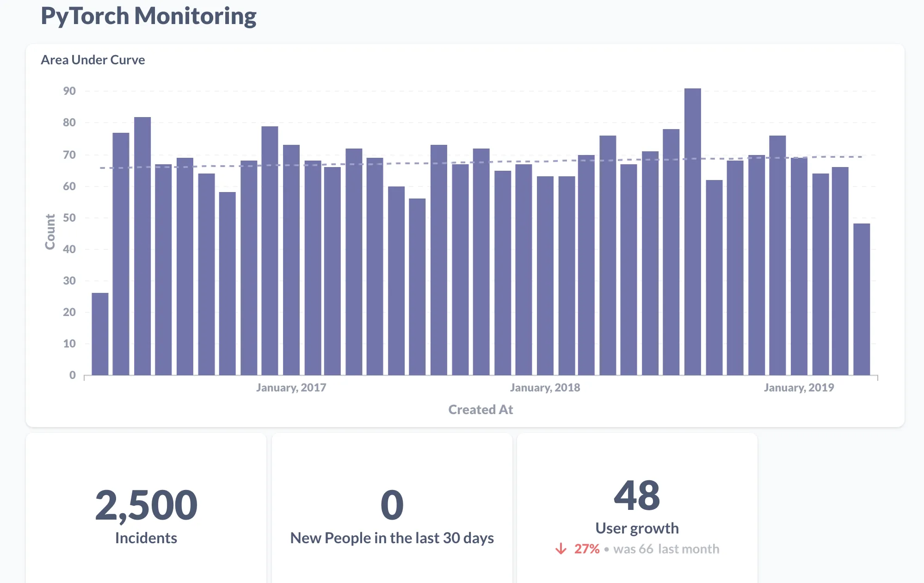Click the bar above the January, 2019 label
Screen dimensions: 924x583
point(799,266)
